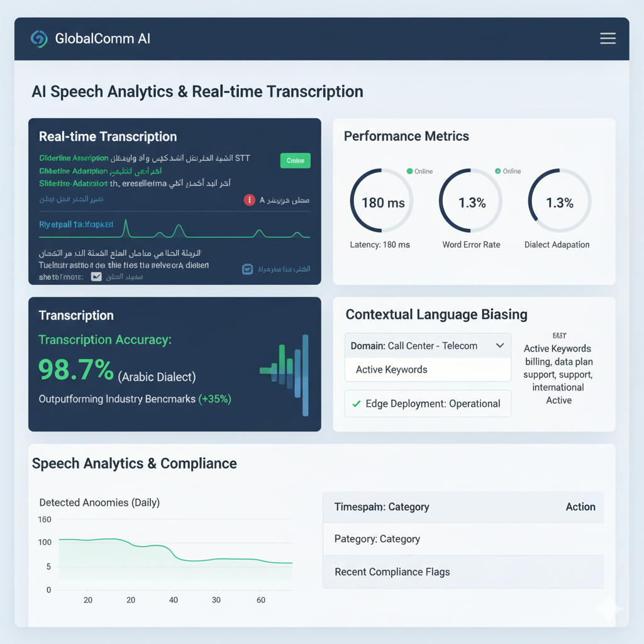The image size is (644, 644).
Task: Click the Action column header
Action: pyautogui.click(x=580, y=507)
